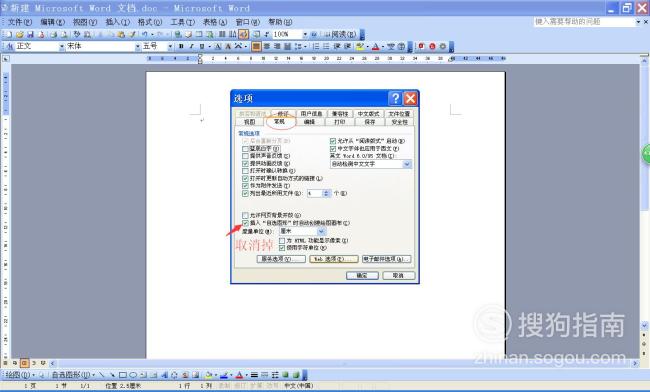650x392 pixels.
Task: Click the Save disk icon in toolbar
Action: click(30, 34)
